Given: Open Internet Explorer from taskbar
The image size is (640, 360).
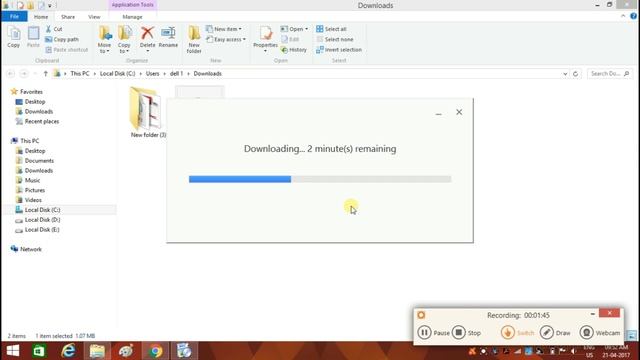Looking at the screenshot, I should click(68, 351).
